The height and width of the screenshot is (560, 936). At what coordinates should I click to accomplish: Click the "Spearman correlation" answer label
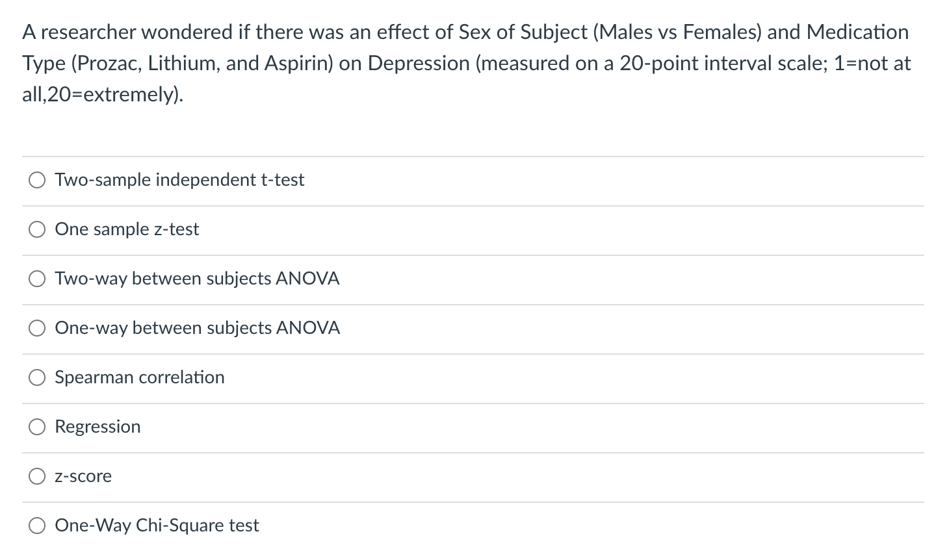click(140, 377)
